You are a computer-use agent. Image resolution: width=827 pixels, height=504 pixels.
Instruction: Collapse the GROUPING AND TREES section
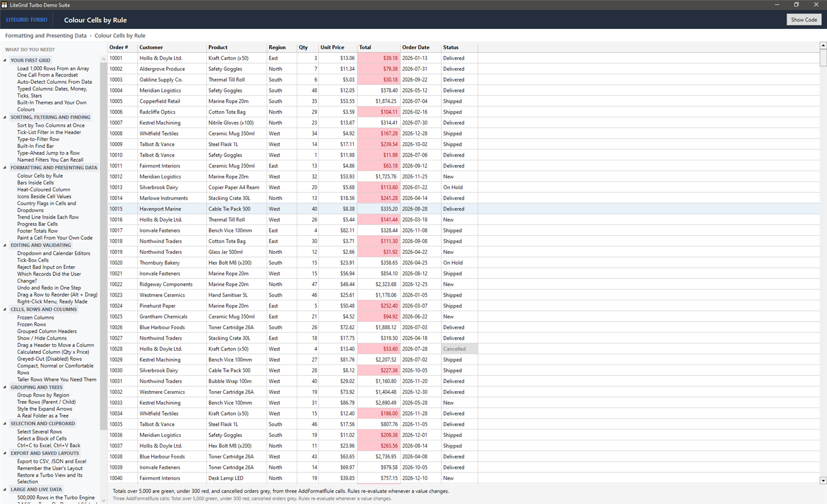5,387
